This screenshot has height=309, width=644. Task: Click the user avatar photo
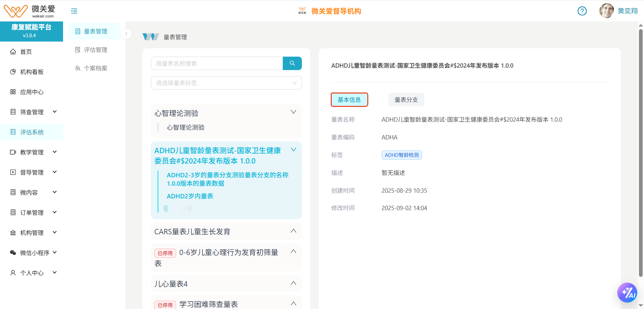coord(606,11)
